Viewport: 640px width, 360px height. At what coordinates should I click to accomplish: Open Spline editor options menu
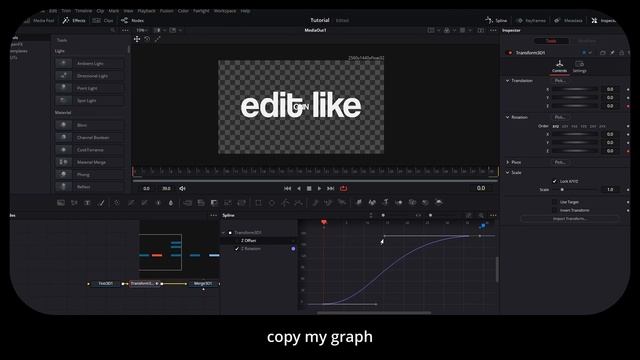pyautogui.click(x=493, y=215)
